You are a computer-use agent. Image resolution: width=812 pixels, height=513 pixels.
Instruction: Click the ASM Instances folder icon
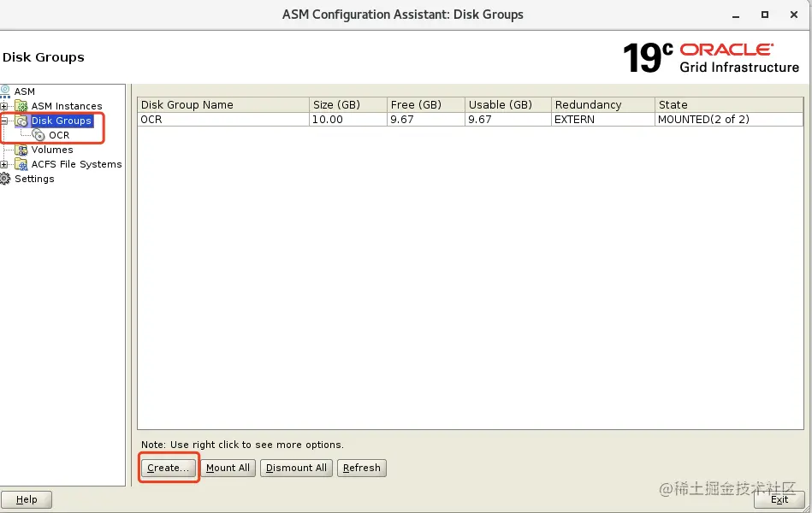21,106
